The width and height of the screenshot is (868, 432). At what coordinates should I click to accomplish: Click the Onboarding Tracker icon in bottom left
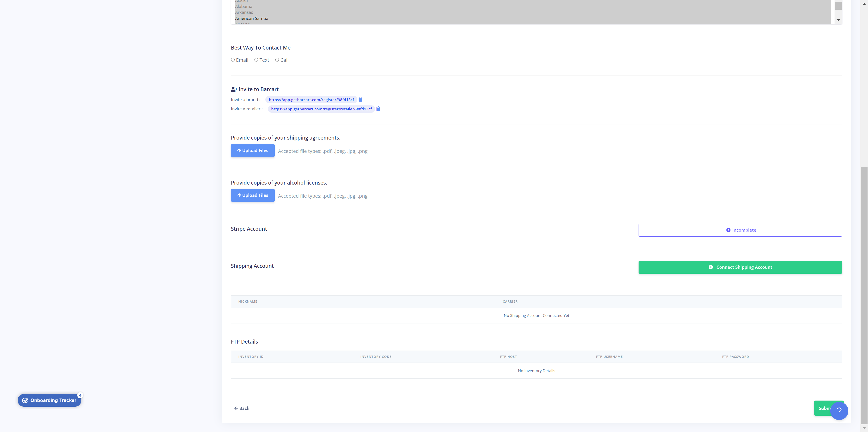pos(50,399)
